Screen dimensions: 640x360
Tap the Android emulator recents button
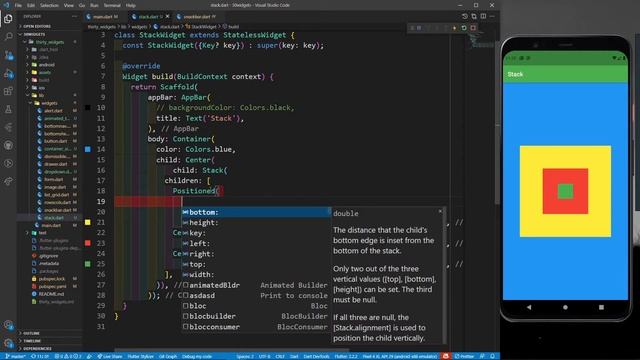601,307
